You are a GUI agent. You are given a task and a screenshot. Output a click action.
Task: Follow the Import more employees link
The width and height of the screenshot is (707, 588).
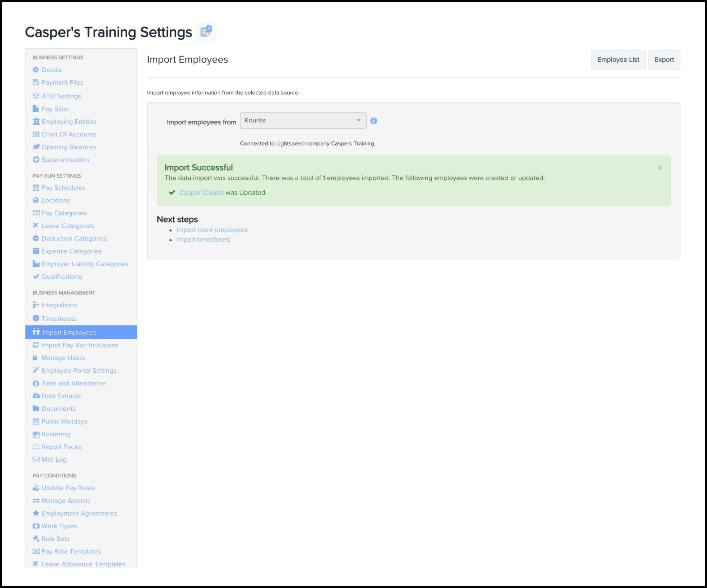click(212, 230)
